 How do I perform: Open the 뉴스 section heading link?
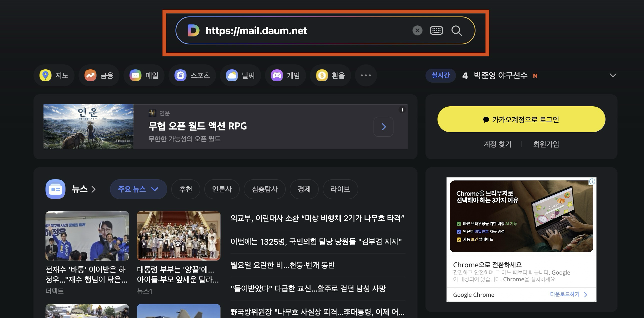(x=84, y=189)
